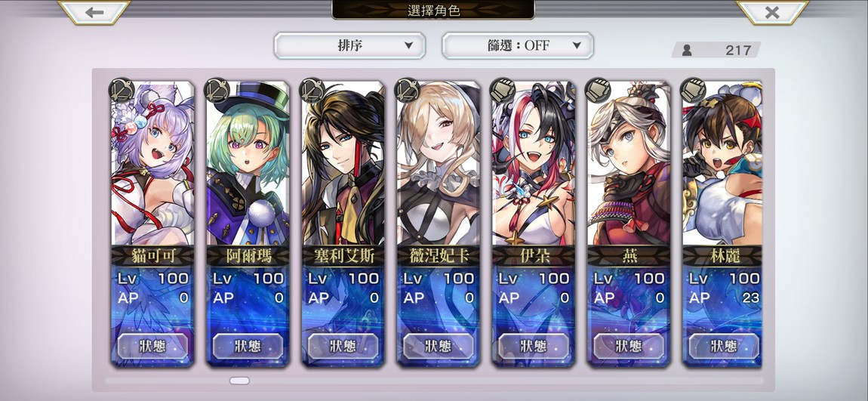Click the character count icon showing 217

click(687, 51)
